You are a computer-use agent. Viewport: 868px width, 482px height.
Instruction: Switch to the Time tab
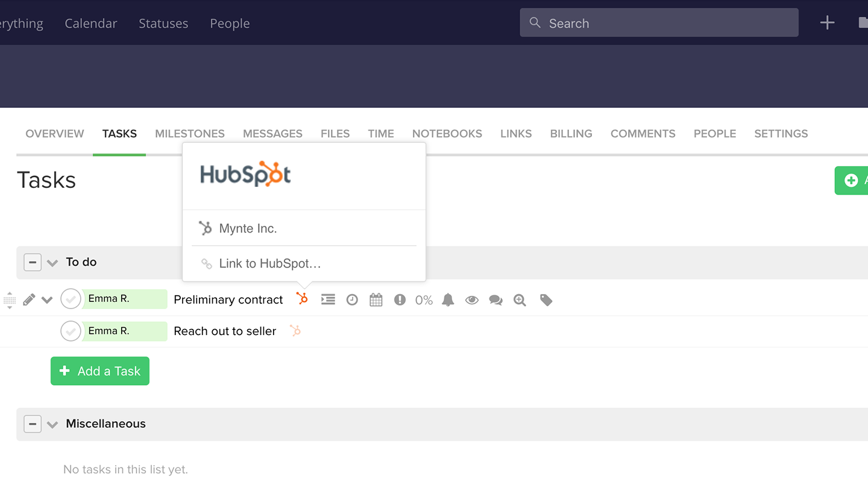click(x=381, y=134)
